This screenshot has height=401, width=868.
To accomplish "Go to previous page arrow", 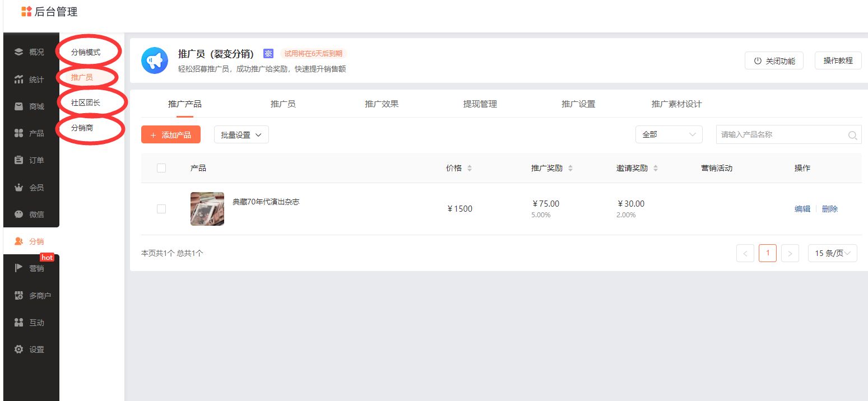I will [x=745, y=253].
